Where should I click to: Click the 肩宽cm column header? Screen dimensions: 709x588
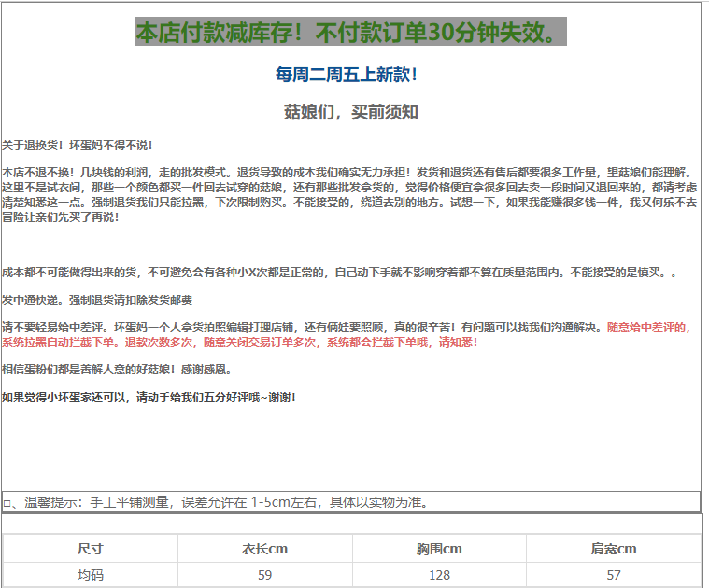(x=614, y=549)
